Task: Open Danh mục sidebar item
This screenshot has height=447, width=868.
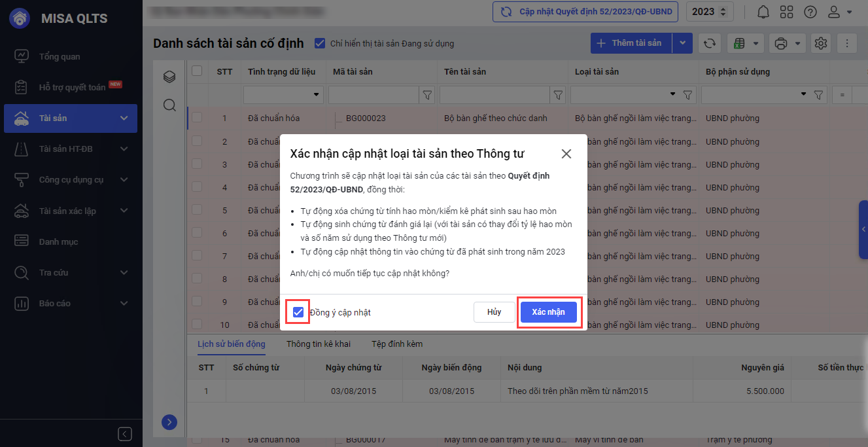Action: point(71,241)
